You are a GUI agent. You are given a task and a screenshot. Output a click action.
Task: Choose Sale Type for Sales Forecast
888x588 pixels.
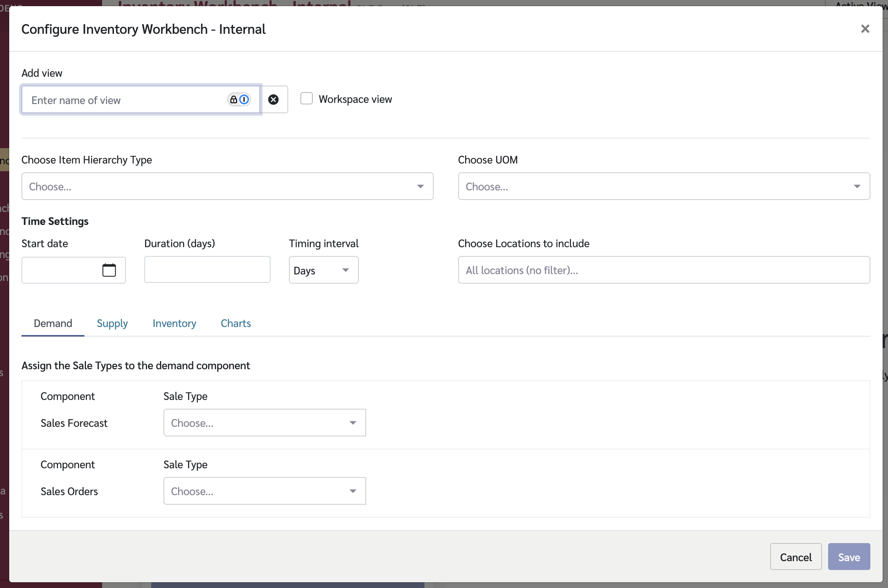[x=264, y=423]
